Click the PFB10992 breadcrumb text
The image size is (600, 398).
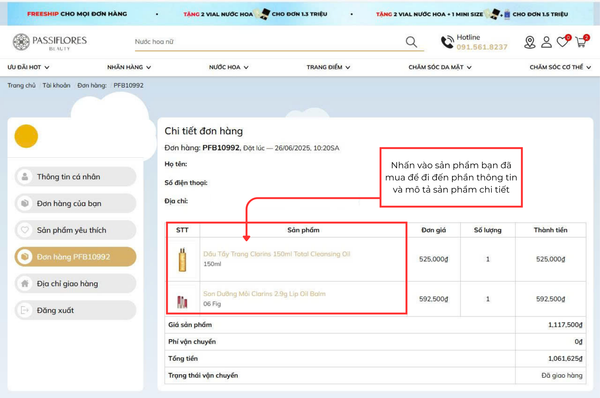pos(128,85)
